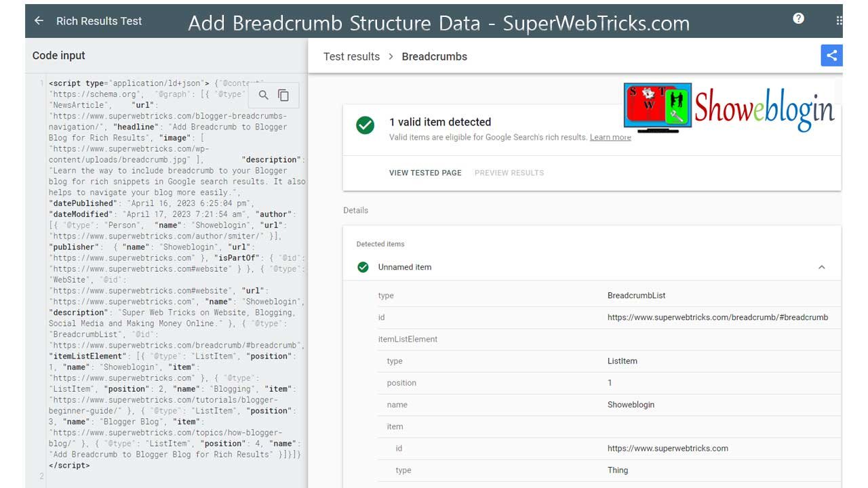
Task: Click the 1 valid item detected text
Action: [440, 122]
